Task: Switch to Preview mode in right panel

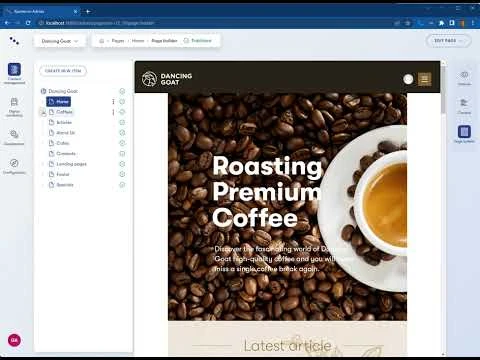Action: [464, 78]
